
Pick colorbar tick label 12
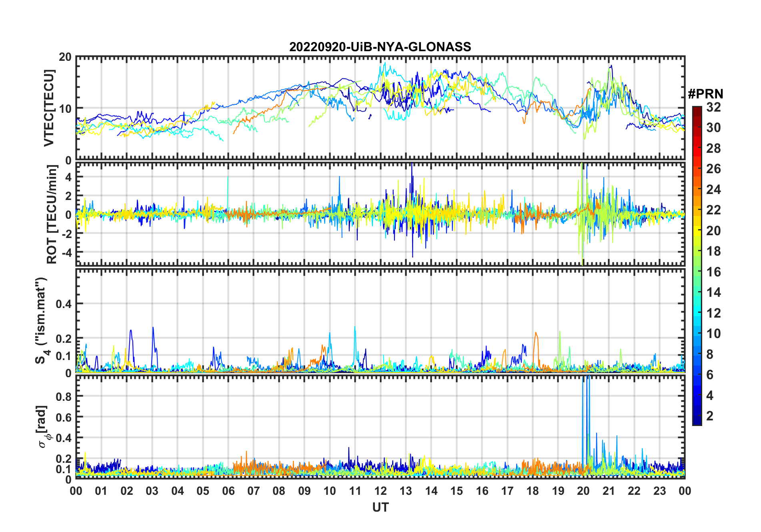713,313
